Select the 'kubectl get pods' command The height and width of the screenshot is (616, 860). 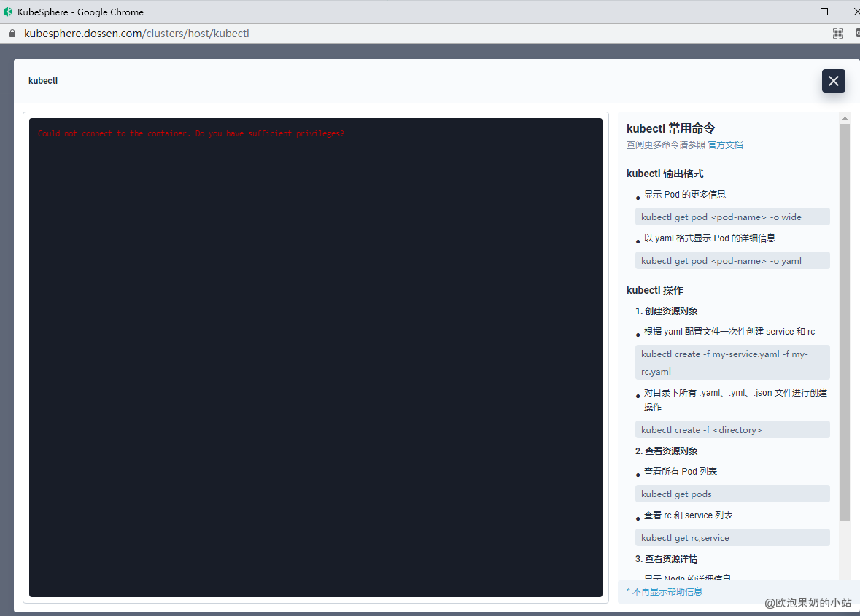pyautogui.click(x=732, y=494)
